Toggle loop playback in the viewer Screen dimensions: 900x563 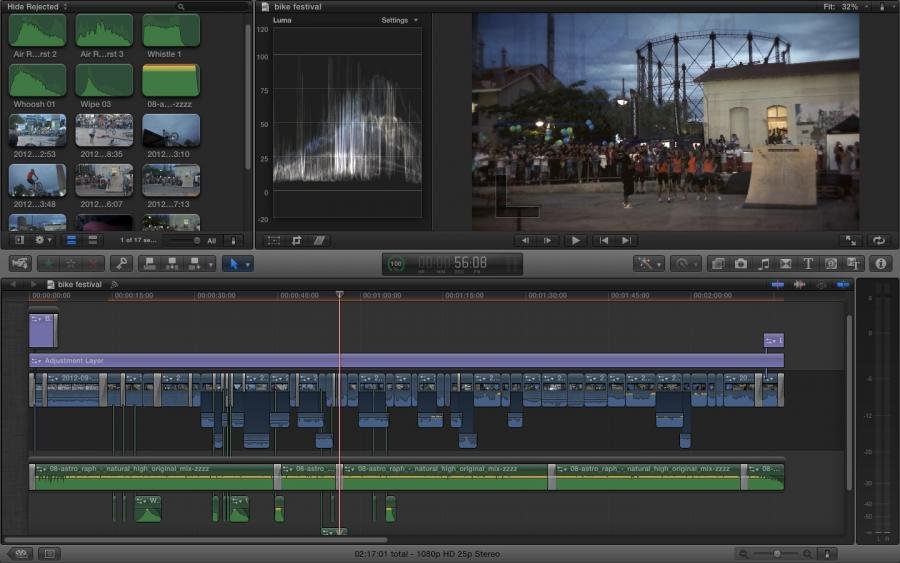pos(879,240)
